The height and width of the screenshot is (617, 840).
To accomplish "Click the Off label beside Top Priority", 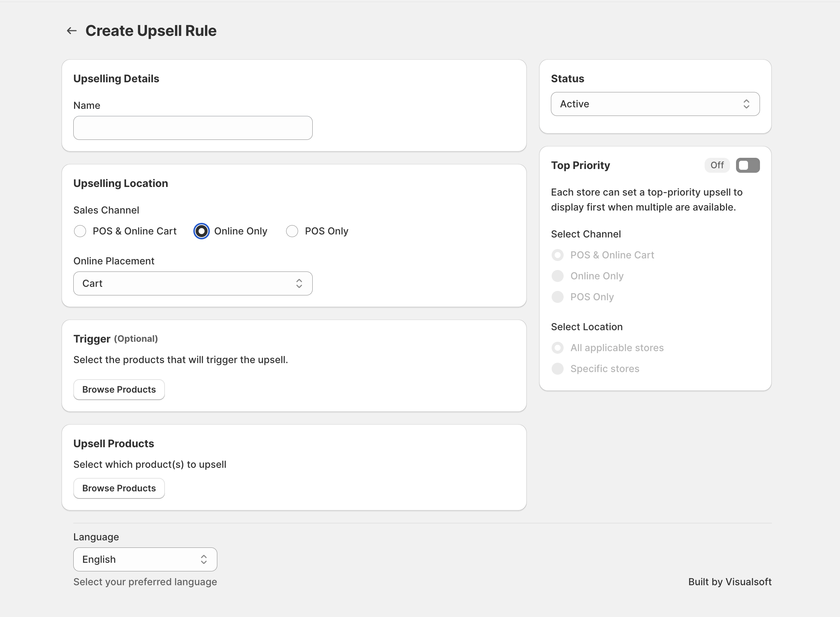I will point(717,165).
